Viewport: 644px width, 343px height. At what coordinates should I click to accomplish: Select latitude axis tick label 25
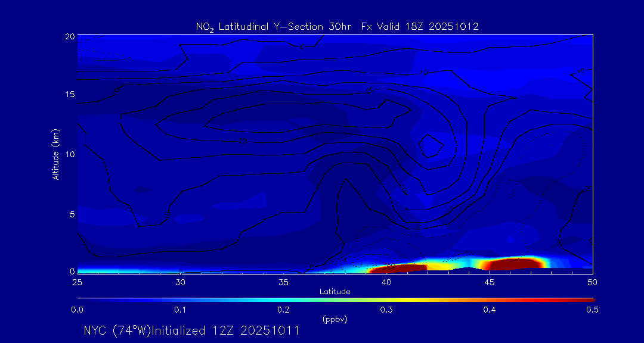(77, 282)
